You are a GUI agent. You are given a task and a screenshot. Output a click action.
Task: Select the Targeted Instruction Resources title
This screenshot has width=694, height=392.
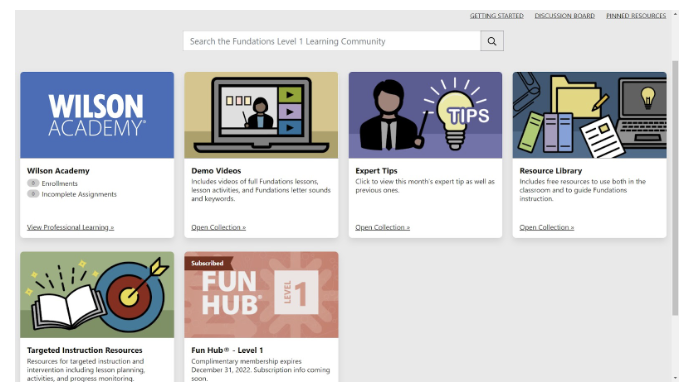coord(85,350)
